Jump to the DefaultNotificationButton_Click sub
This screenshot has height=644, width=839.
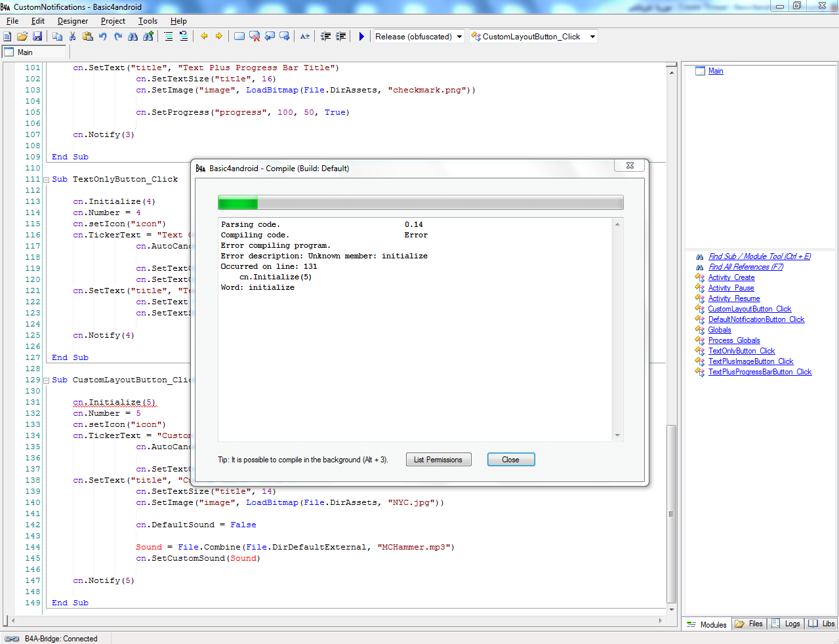click(x=756, y=319)
